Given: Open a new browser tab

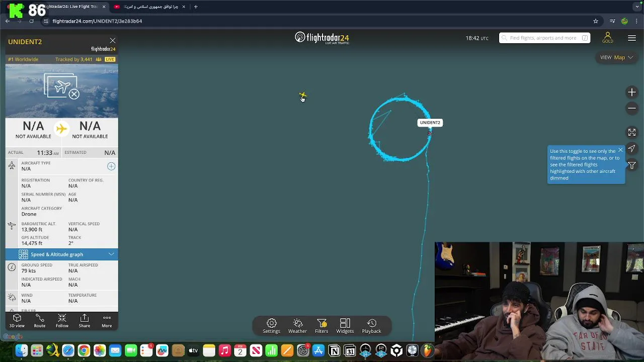Looking at the screenshot, I should 196,7.
